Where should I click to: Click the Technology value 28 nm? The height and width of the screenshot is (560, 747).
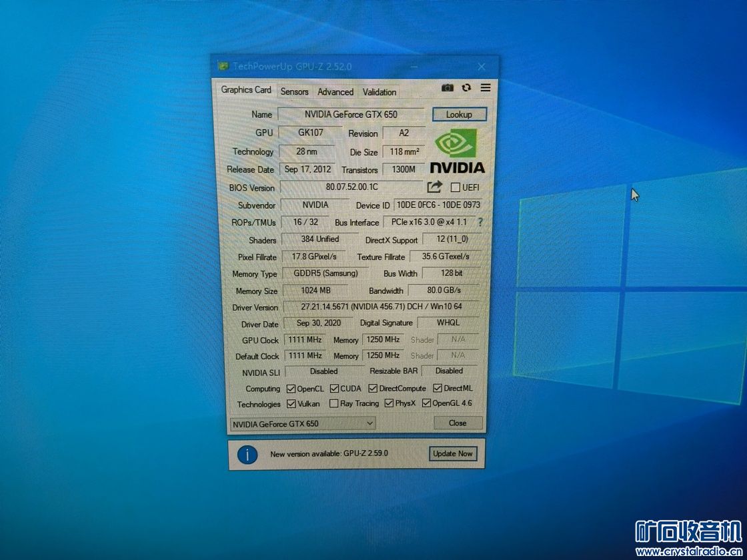(306, 151)
